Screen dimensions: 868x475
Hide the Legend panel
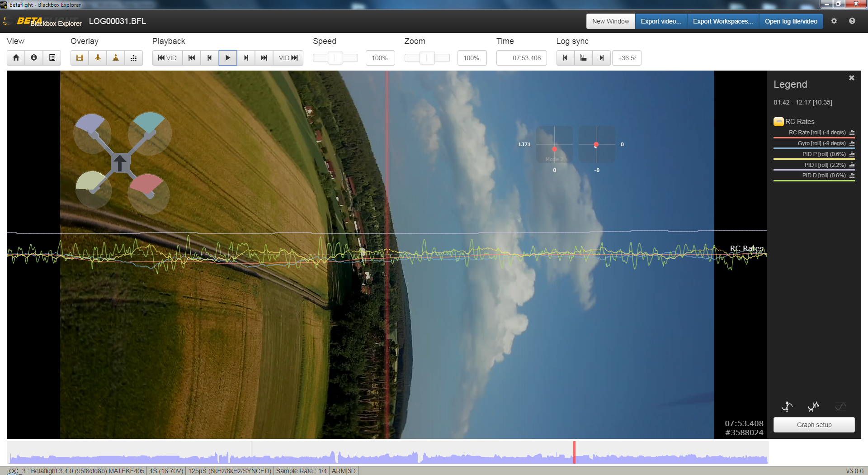click(851, 77)
